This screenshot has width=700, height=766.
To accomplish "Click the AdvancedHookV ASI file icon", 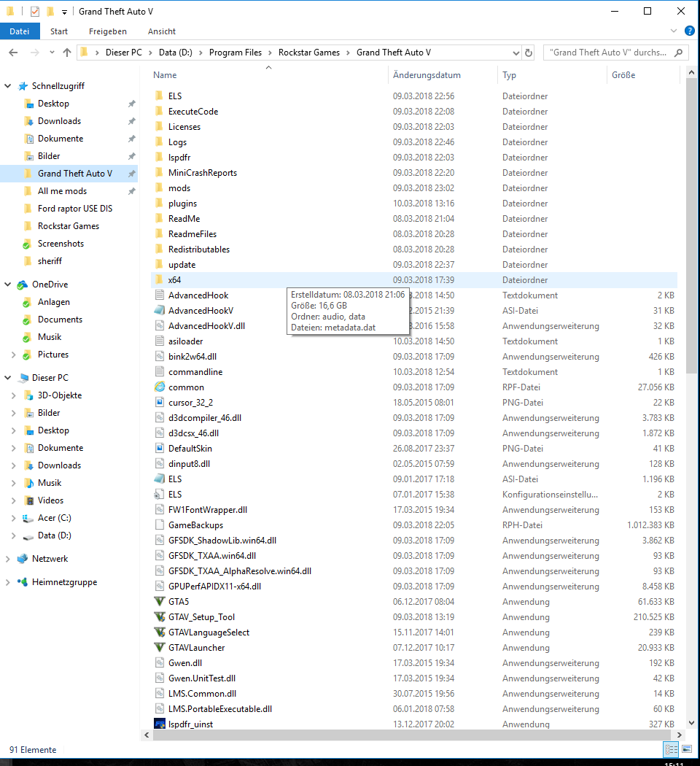I will (x=160, y=310).
